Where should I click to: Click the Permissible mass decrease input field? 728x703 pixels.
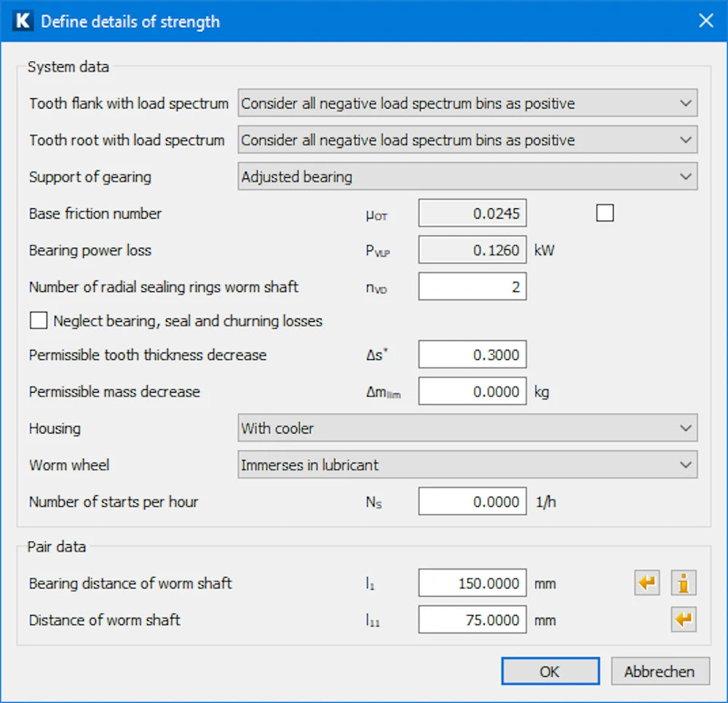(x=472, y=392)
